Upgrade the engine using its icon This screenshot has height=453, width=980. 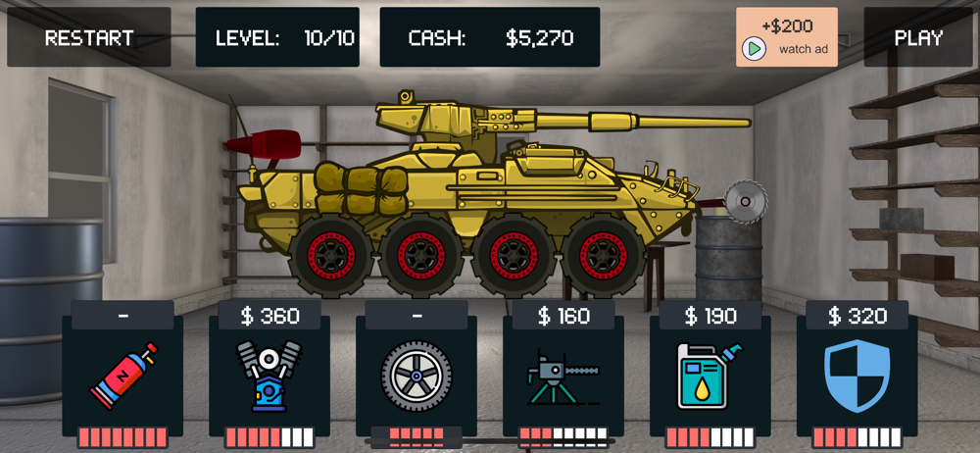tap(269, 377)
